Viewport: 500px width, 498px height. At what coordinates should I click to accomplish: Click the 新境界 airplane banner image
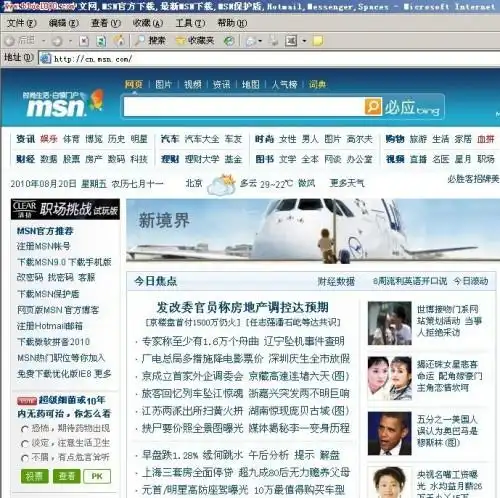pos(313,230)
